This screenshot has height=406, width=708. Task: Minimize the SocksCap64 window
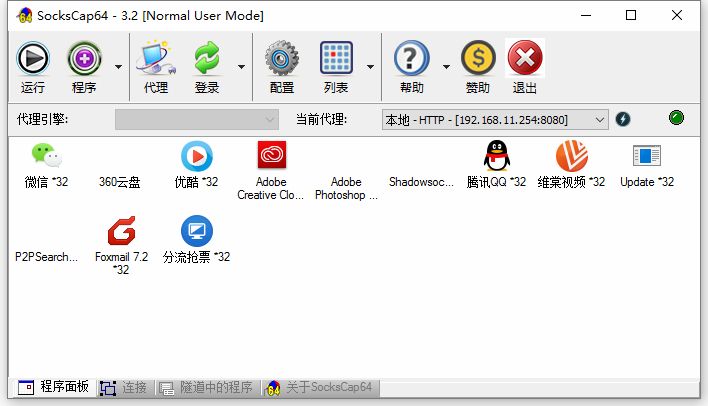point(586,15)
